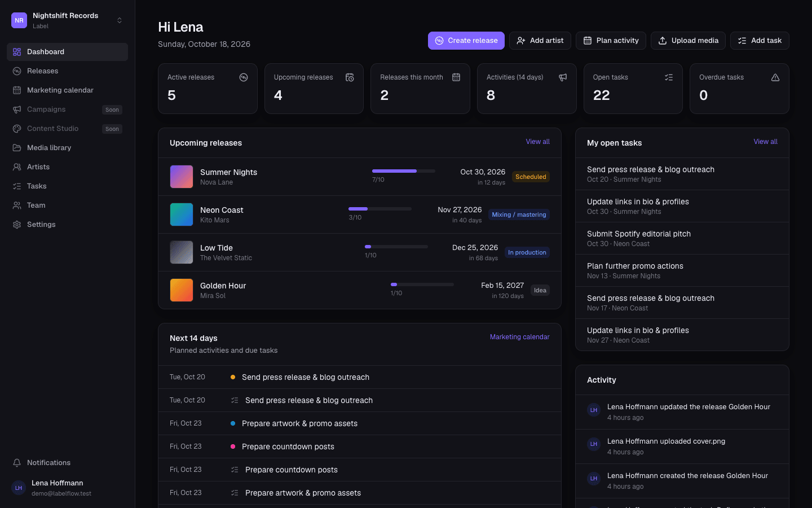Image resolution: width=812 pixels, height=508 pixels.
Task: Select Media library in sidebar
Action: [x=68, y=148]
